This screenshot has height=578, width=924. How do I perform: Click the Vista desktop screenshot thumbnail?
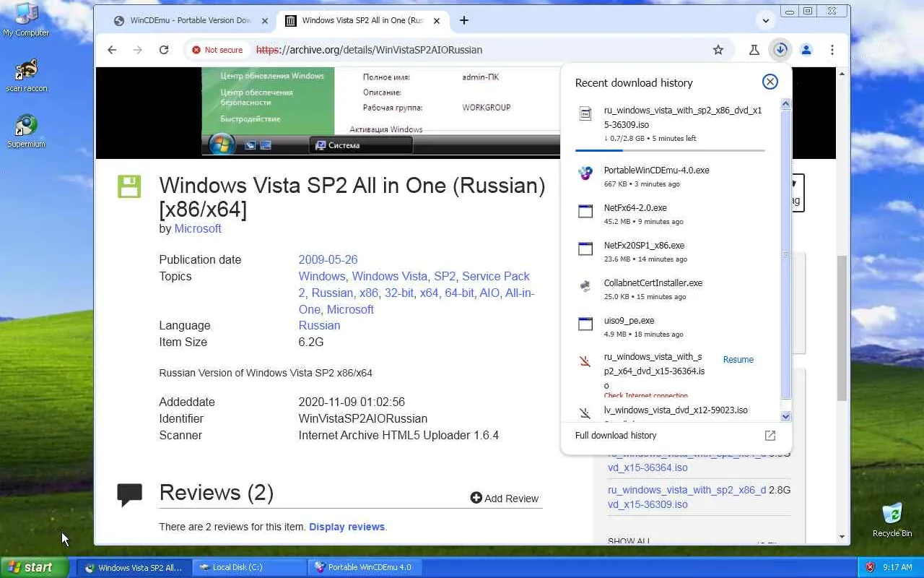[380, 112]
